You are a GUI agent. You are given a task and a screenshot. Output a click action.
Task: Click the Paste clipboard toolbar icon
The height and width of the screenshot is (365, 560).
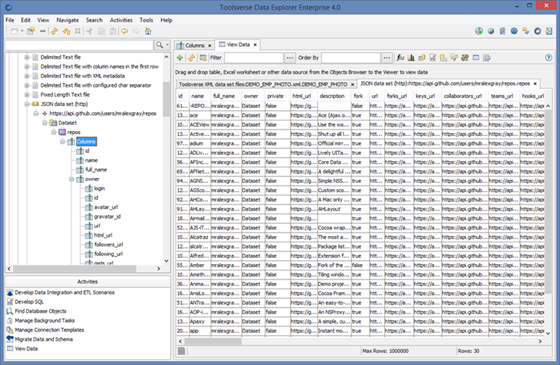tap(113, 31)
